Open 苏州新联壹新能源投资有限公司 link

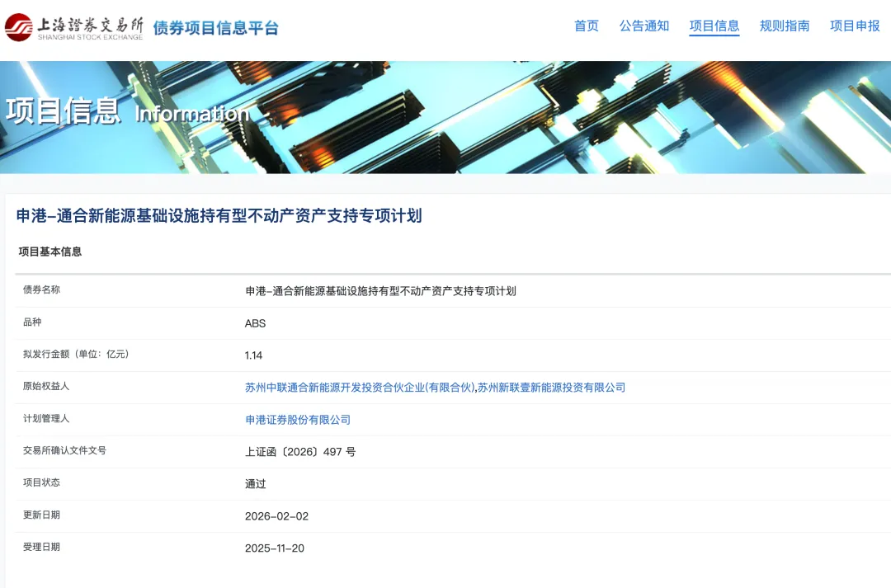tap(552, 388)
